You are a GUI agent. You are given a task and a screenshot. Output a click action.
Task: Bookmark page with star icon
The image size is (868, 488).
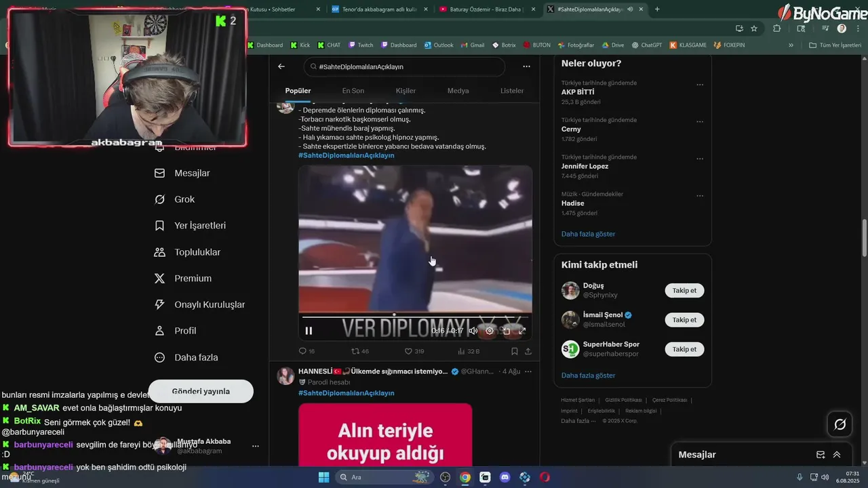[754, 28]
